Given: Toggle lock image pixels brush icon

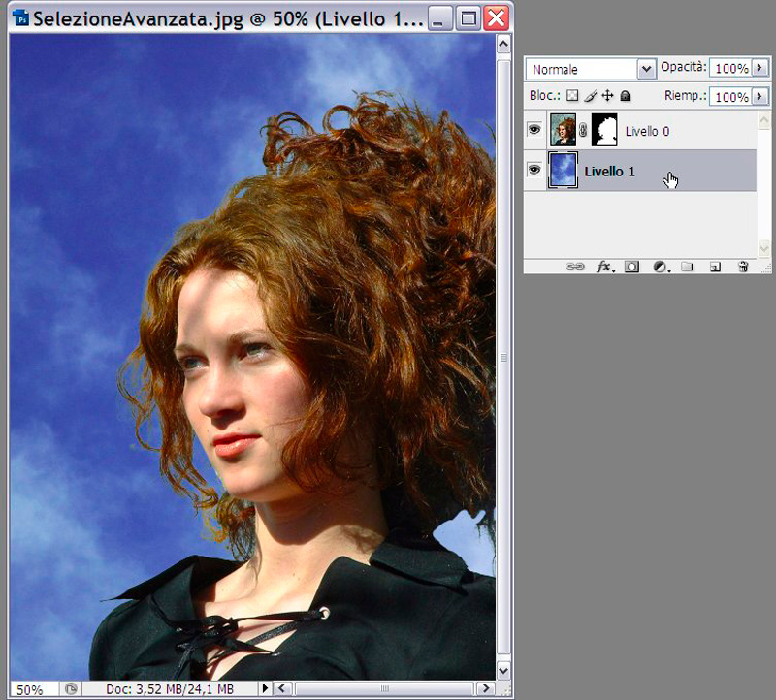Looking at the screenshot, I should pyautogui.click(x=590, y=96).
